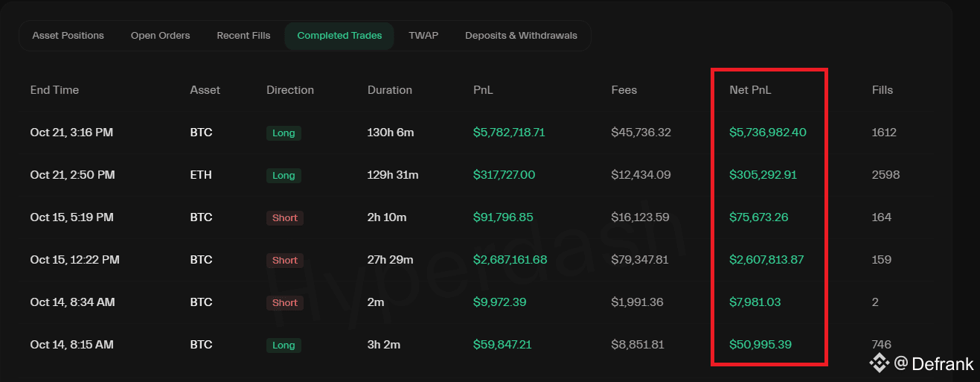Click the Completed Trades tab
Viewport: 980px width, 382px height.
coord(339,36)
